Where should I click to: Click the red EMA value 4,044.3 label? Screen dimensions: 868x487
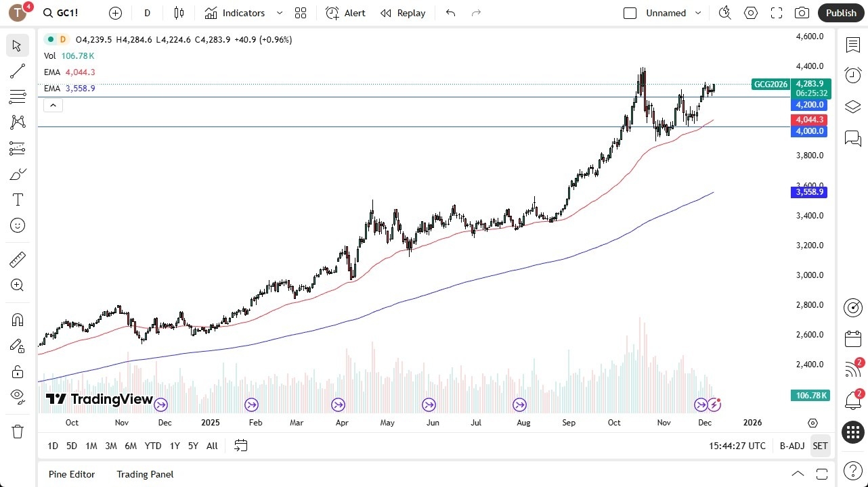click(x=81, y=72)
